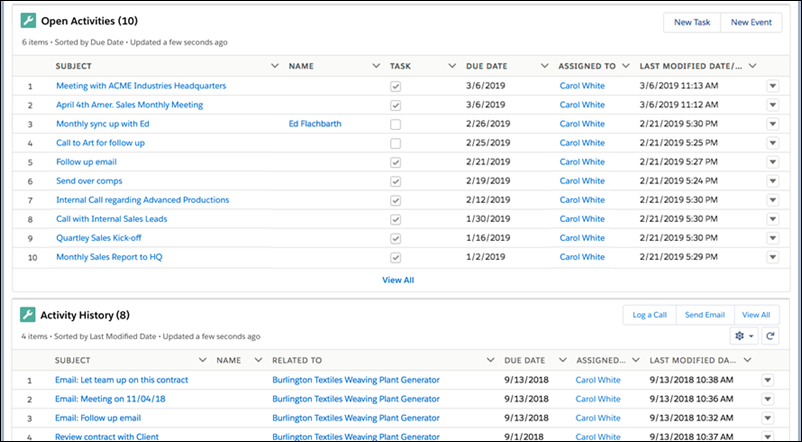This screenshot has width=802, height=442.
Task: Open Last Modified Date column menu in Open Activities
Action: (752, 66)
